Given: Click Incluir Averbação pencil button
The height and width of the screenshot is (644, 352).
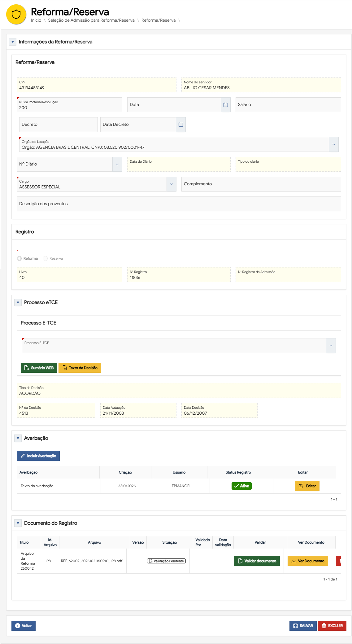Looking at the screenshot, I should [x=38, y=456].
